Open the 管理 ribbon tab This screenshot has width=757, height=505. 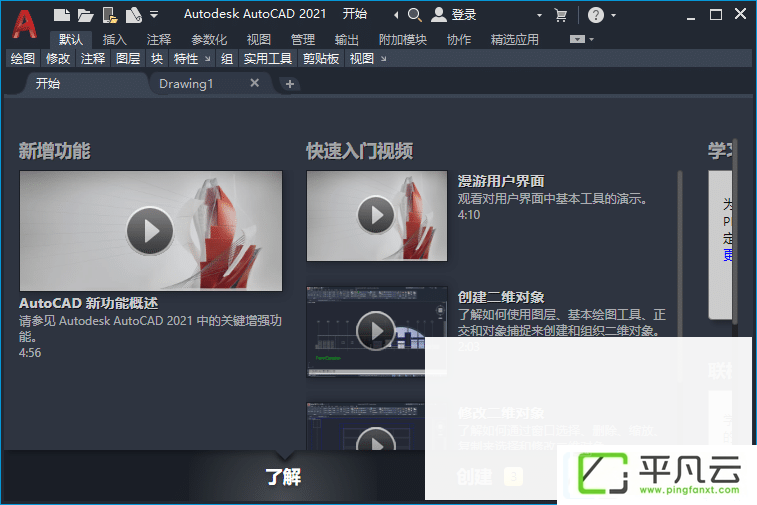coord(303,40)
